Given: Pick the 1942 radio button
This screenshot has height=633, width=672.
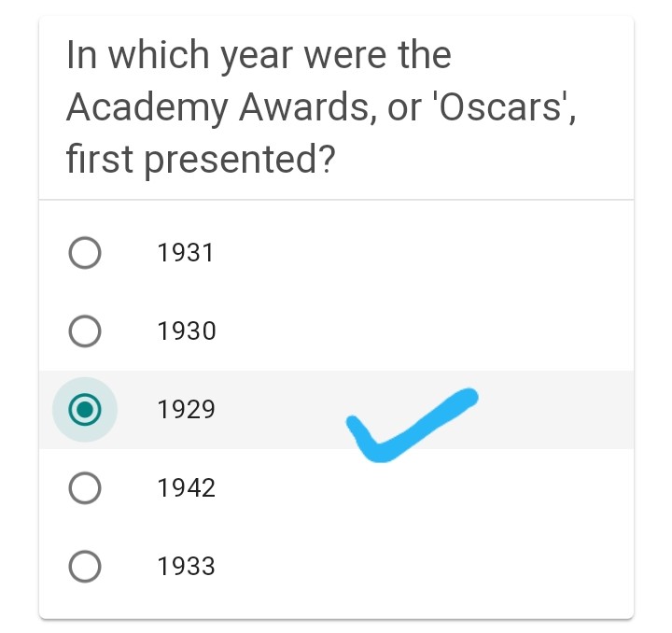Looking at the screenshot, I should click(85, 488).
